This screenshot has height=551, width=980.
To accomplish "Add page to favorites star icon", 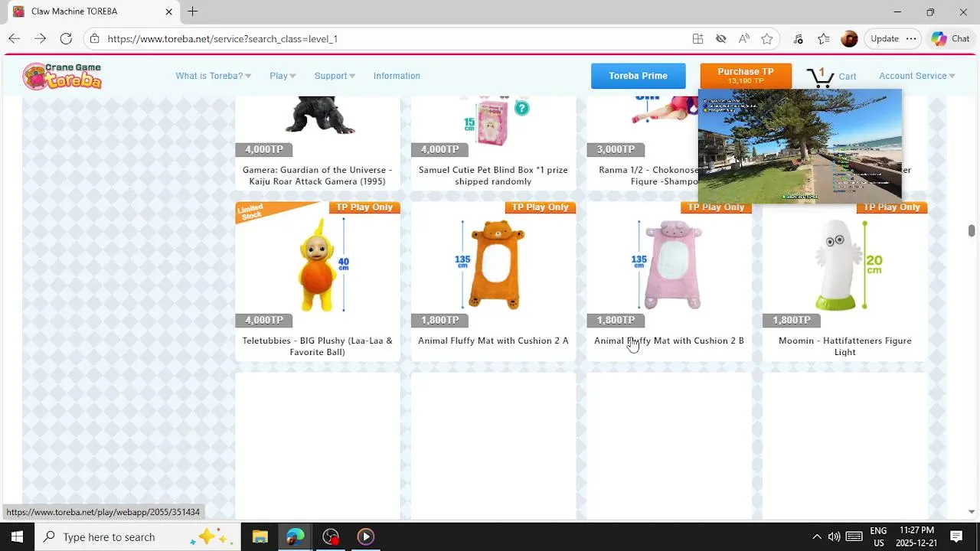I will pyautogui.click(x=766, y=38).
